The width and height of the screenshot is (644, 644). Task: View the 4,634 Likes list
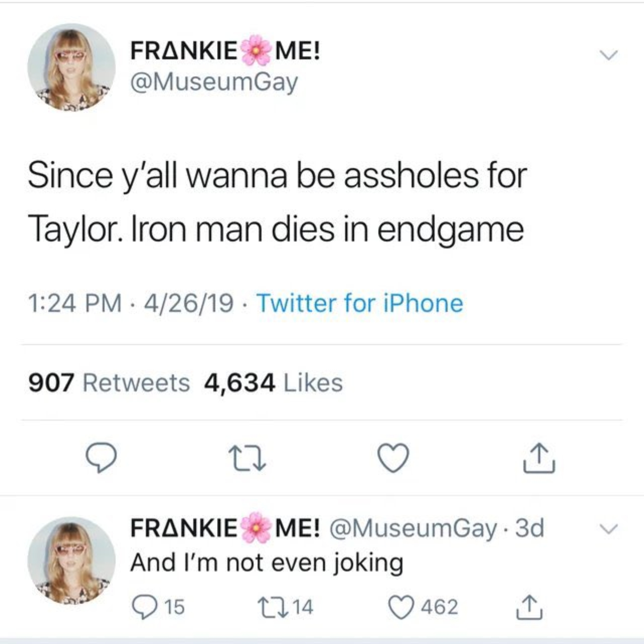click(273, 382)
